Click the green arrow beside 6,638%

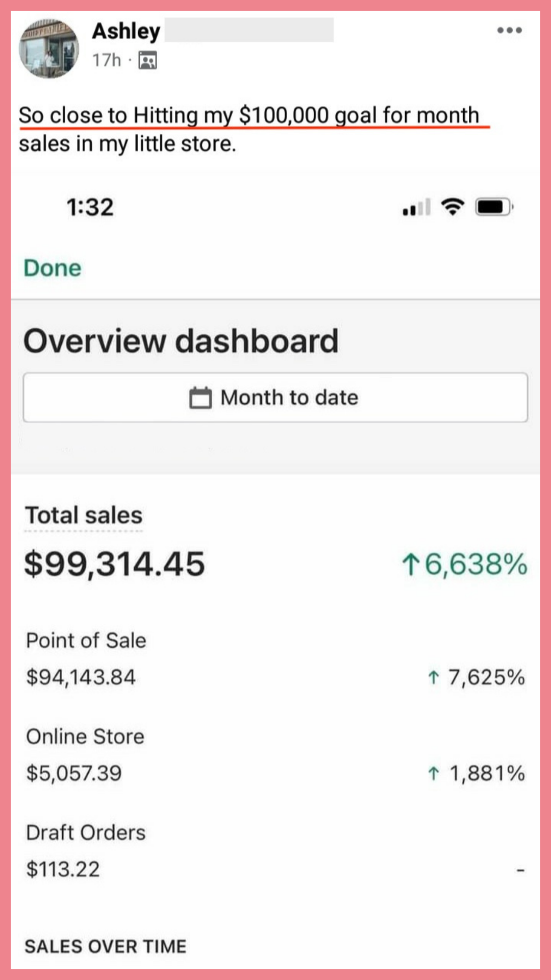click(x=411, y=565)
